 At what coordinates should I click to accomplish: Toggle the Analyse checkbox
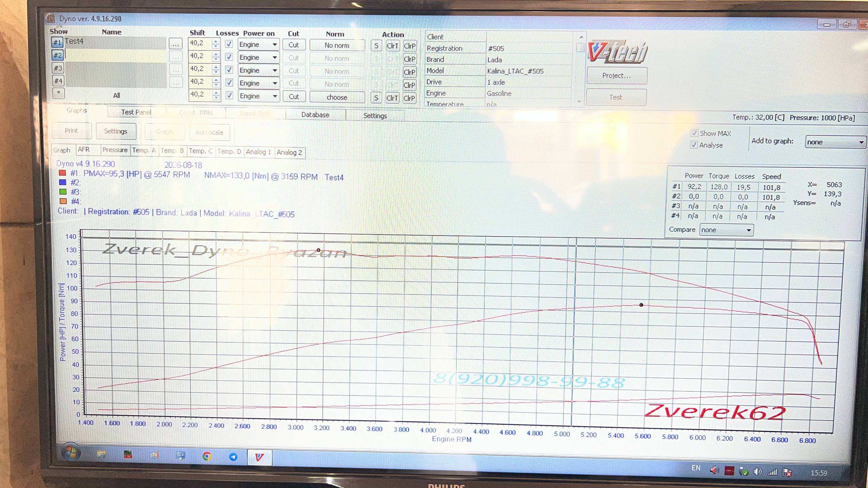(x=694, y=145)
